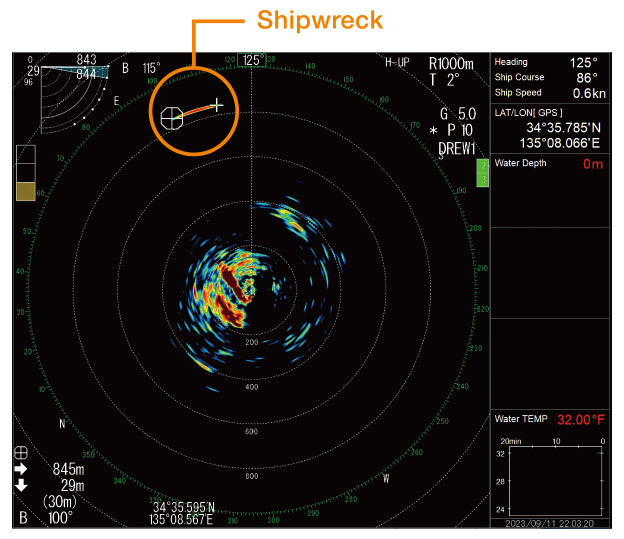
Task: Click the white cross cursor on shipwreck echo
Action: [x=217, y=105]
